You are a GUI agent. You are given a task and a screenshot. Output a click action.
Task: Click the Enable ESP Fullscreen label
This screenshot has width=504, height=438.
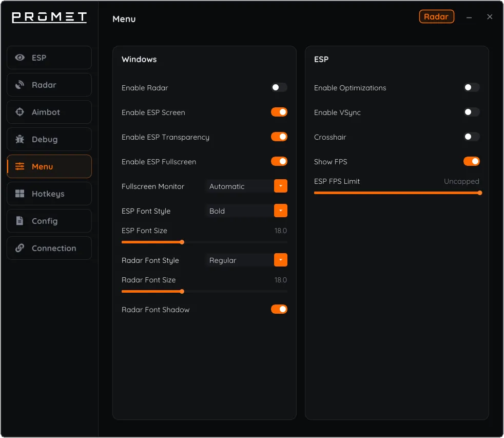(x=159, y=162)
